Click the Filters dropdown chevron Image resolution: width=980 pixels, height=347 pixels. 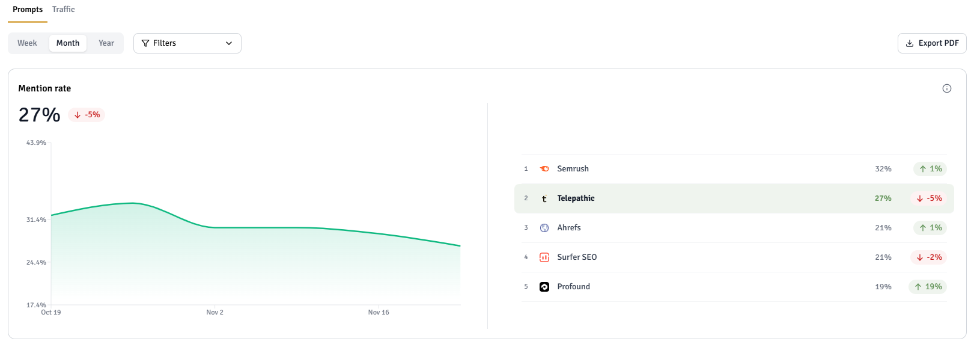coord(229,43)
